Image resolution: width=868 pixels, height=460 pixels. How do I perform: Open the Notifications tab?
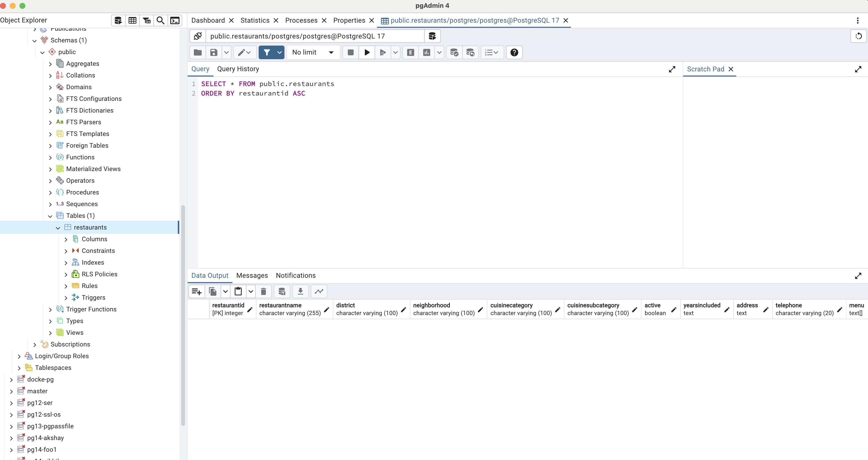[x=295, y=276]
